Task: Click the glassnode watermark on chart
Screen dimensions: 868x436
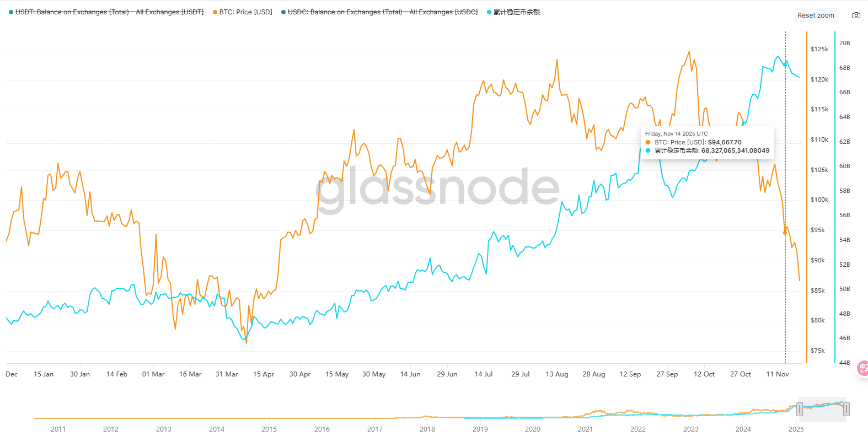Action: [438, 187]
